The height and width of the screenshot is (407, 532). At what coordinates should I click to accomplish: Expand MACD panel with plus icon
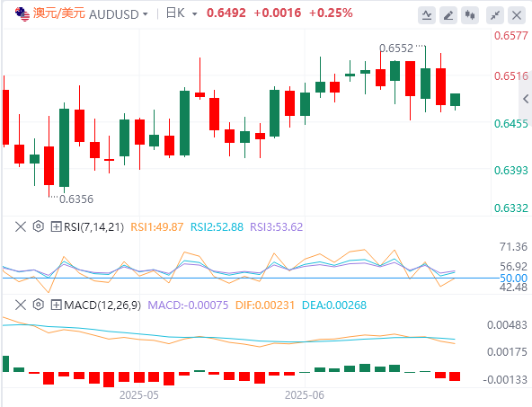point(56,305)
